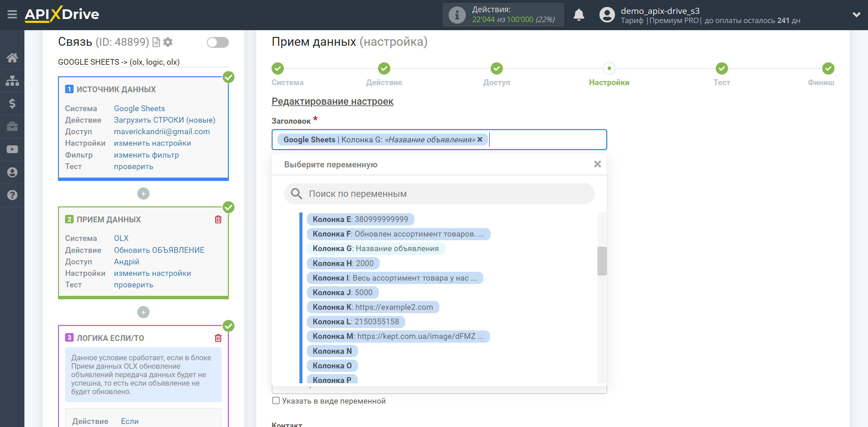This screenshot has height=427, width=868.
Task: Expand the account dropdown chevron
Action: pos(856,15)
